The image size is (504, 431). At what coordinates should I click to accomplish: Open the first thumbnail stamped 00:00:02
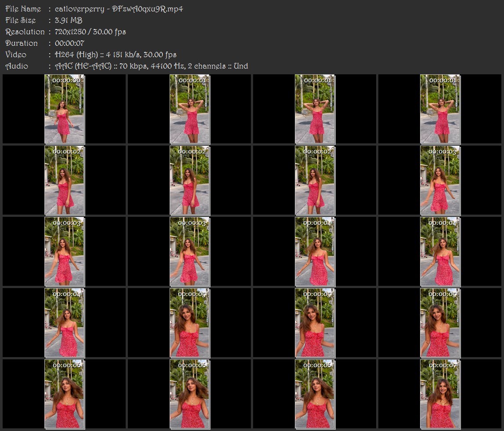pos(64,180)
